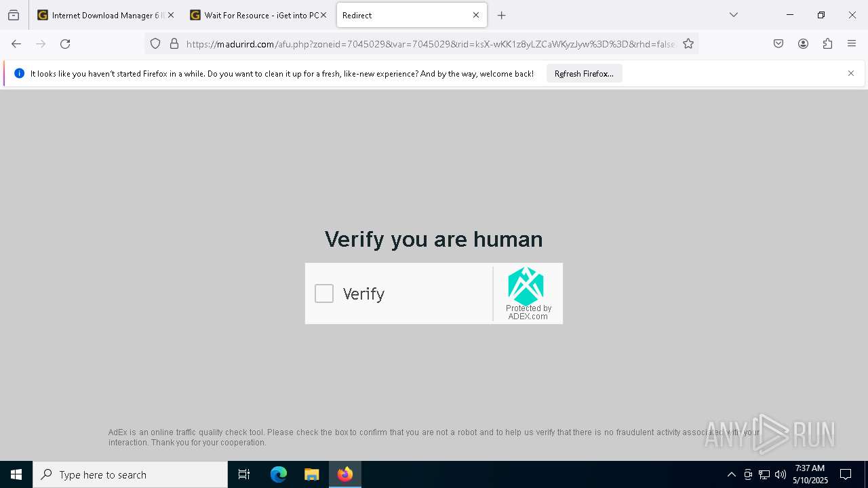
Task: Go back to the previous page
Action: [16, 44]
